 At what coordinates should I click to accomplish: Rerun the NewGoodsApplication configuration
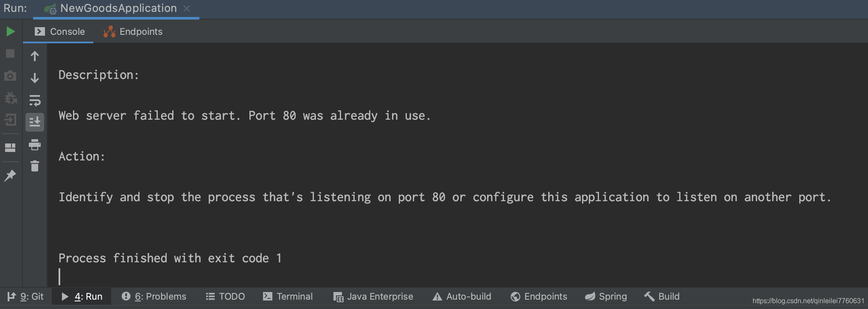tap(10, 31)
